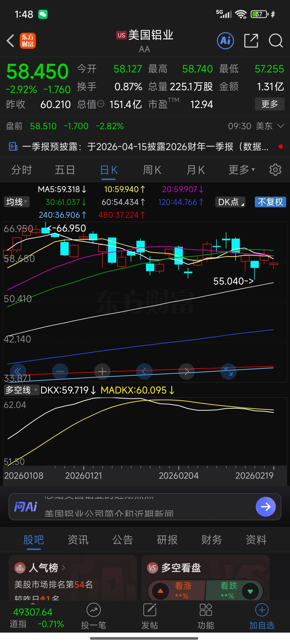Tap the 20260204 date label

coord(179,475)
